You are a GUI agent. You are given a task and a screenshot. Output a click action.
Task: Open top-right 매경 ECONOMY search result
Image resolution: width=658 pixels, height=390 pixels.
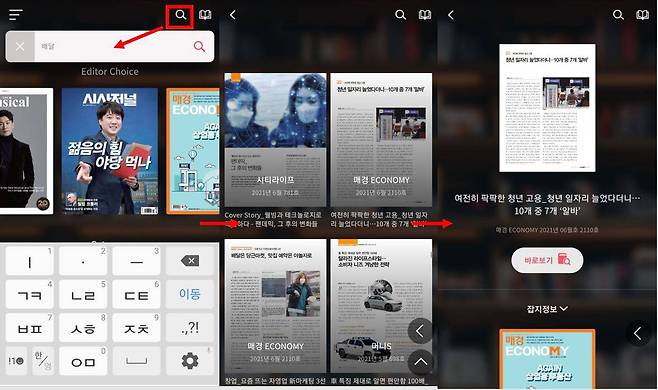[381, 140]
